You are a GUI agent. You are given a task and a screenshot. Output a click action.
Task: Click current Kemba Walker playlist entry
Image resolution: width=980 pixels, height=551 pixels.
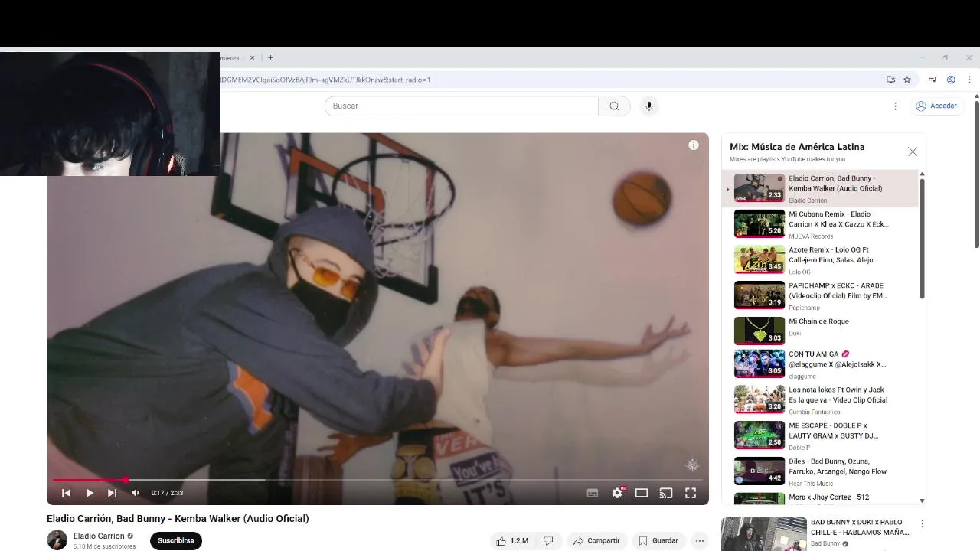pos(820,188)
